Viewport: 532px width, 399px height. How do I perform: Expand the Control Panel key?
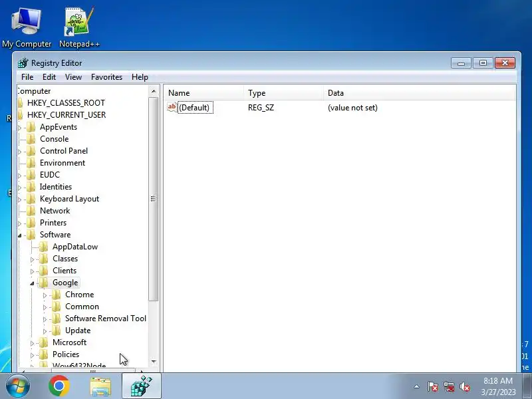(20, 152)
